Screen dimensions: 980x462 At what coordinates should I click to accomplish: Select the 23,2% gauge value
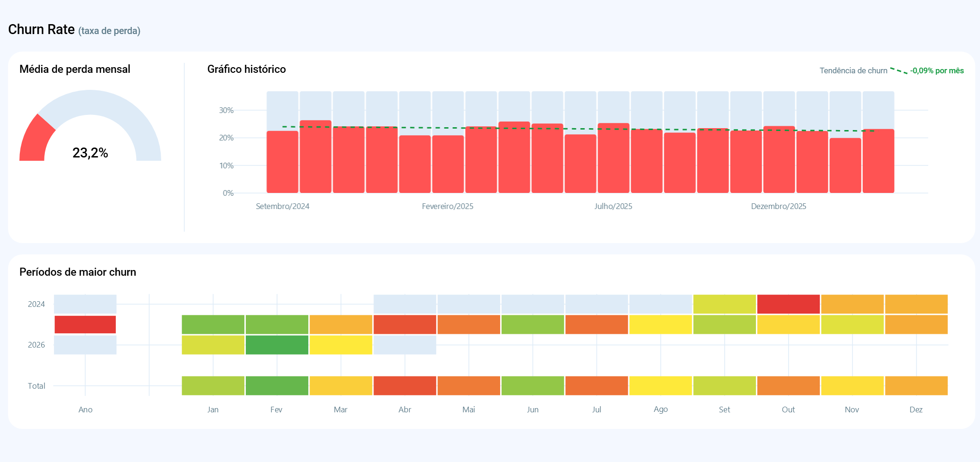[90, 153]
